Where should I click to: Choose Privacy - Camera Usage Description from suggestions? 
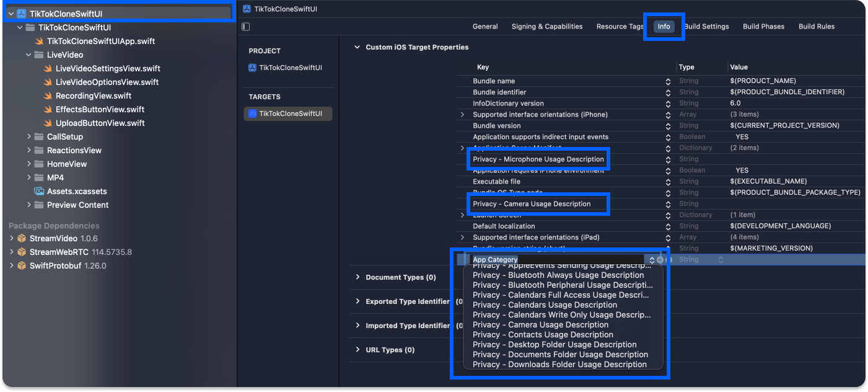[540, 324]
